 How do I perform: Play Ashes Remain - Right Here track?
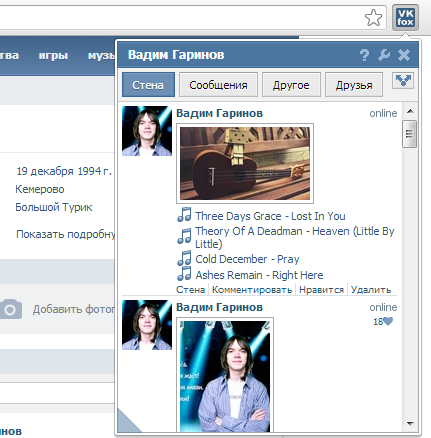coord(259,275)
